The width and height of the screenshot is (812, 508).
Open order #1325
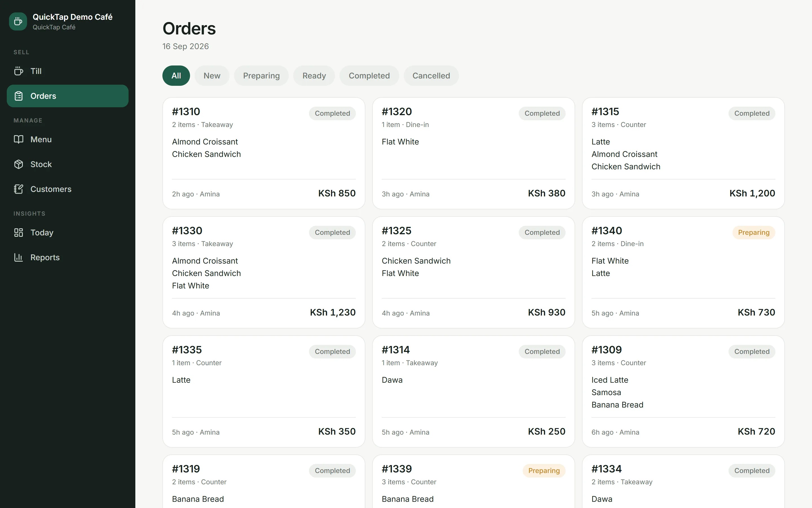(x=473, y=272)
